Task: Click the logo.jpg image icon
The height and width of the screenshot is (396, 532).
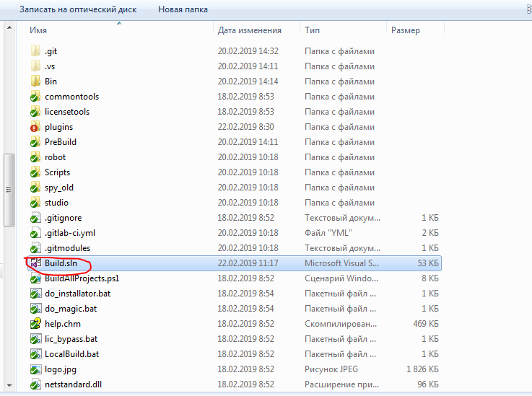Action: tap(35, 369)
